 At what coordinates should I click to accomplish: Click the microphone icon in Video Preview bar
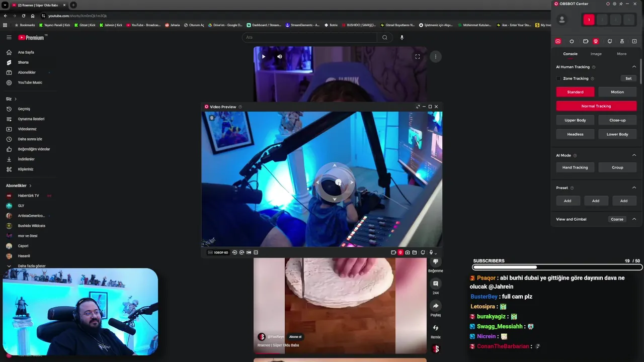431,252
